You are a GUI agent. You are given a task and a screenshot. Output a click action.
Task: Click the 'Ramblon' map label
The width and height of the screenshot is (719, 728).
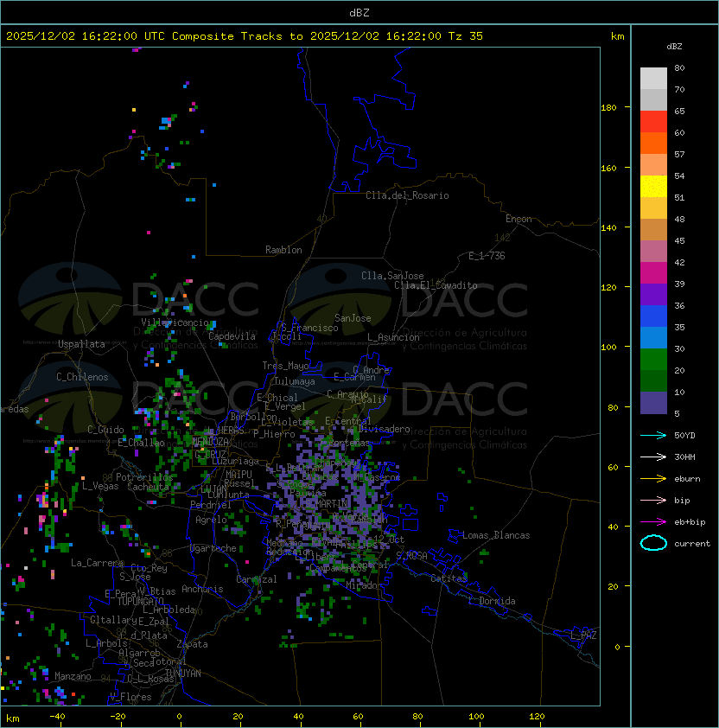coord(283,250)
